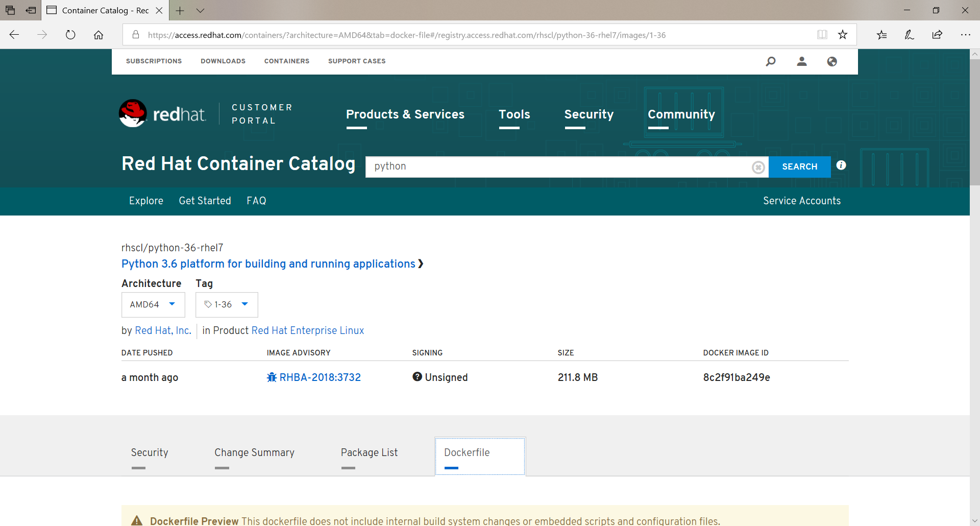The width and height of the screenshot is (980, 526).
Task: Click the bug icon beside RHBA-2018:3732
Action: pyautogui.click(x=272, y=377)
